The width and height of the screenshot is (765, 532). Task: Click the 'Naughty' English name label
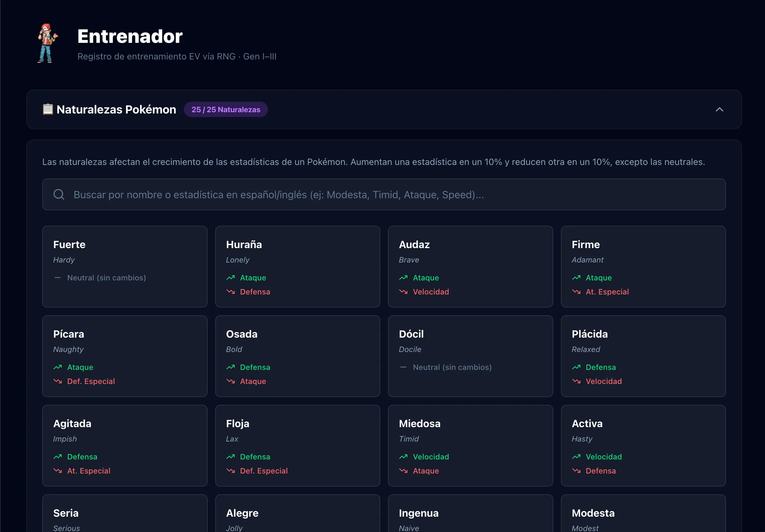pyautogui.click(x=68, y=349)
